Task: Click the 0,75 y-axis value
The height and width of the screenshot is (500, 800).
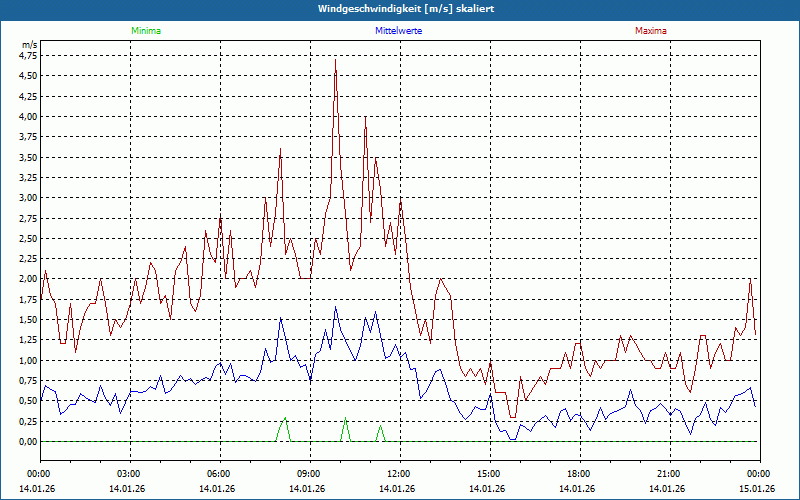Action: [29, 381]
